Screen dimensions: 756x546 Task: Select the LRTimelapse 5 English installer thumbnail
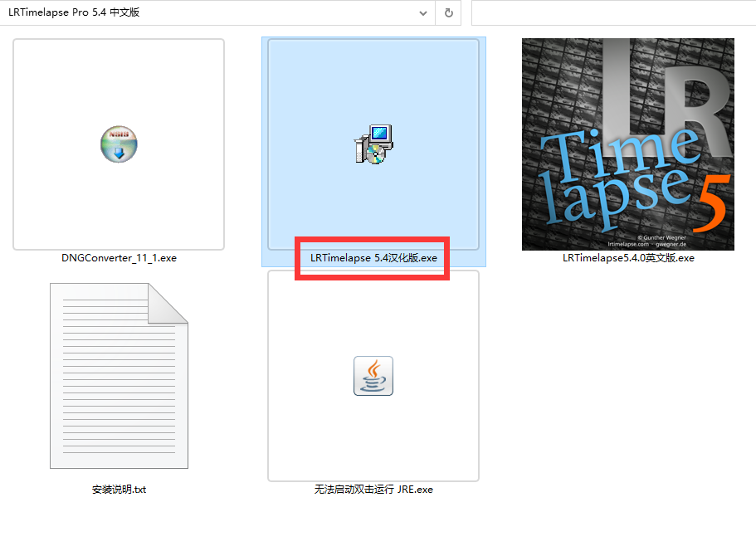click(627, 144)
